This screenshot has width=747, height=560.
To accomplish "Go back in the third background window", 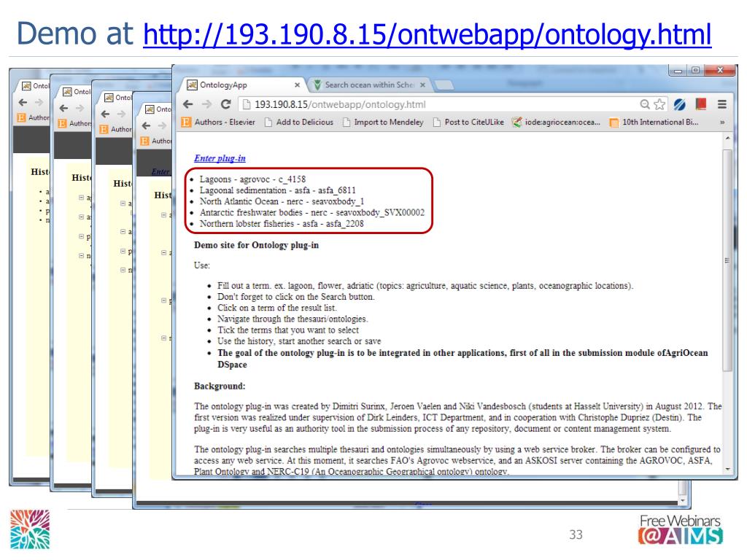I will (105, 114).
